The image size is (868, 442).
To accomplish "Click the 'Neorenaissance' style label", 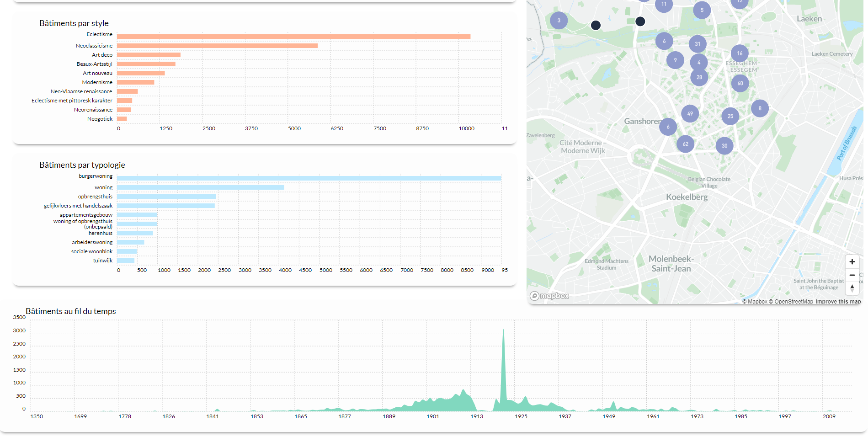I will [93, 110].
